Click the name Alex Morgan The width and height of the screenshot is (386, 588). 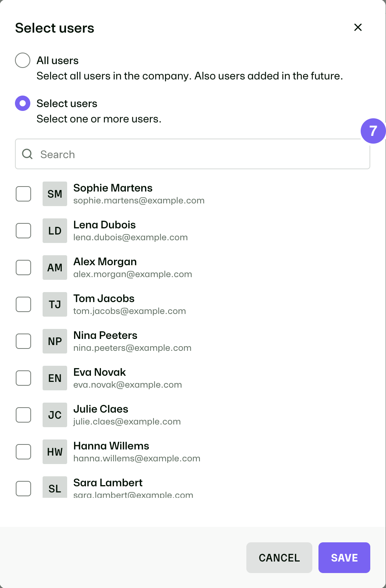pyautogui.click(x=105, y=261)
